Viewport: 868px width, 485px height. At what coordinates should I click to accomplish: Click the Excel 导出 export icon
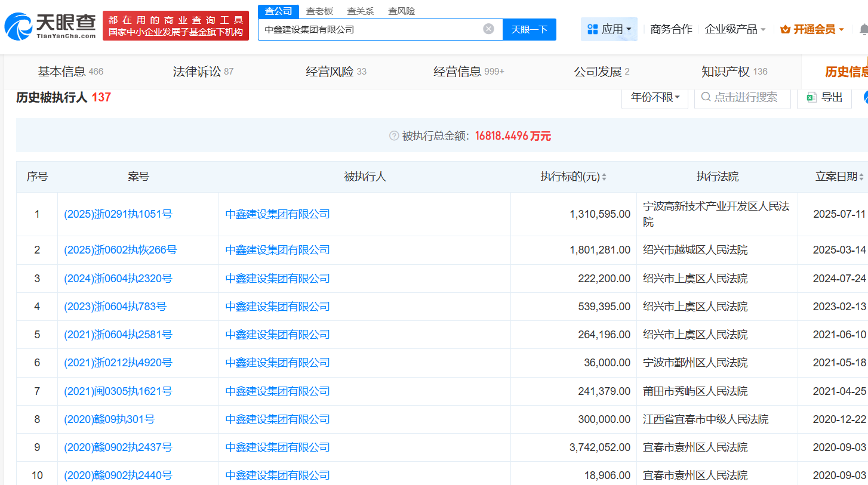click(811, 98)
